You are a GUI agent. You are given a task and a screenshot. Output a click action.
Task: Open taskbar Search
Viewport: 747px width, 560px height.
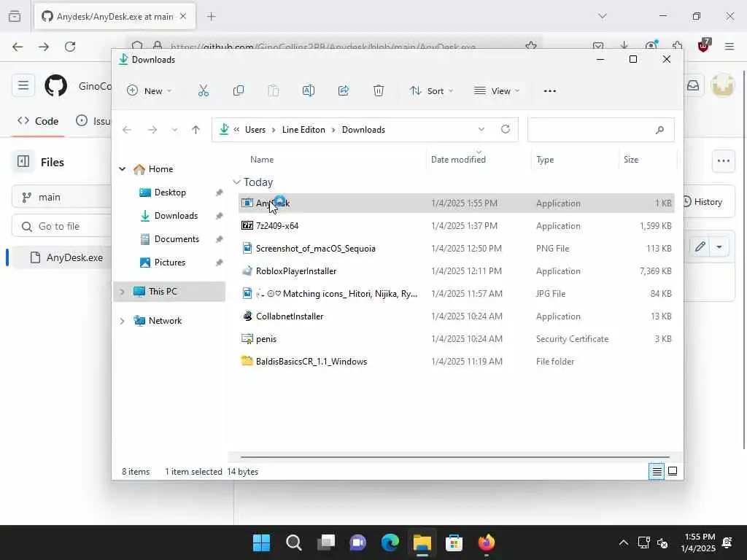(293, 542)
